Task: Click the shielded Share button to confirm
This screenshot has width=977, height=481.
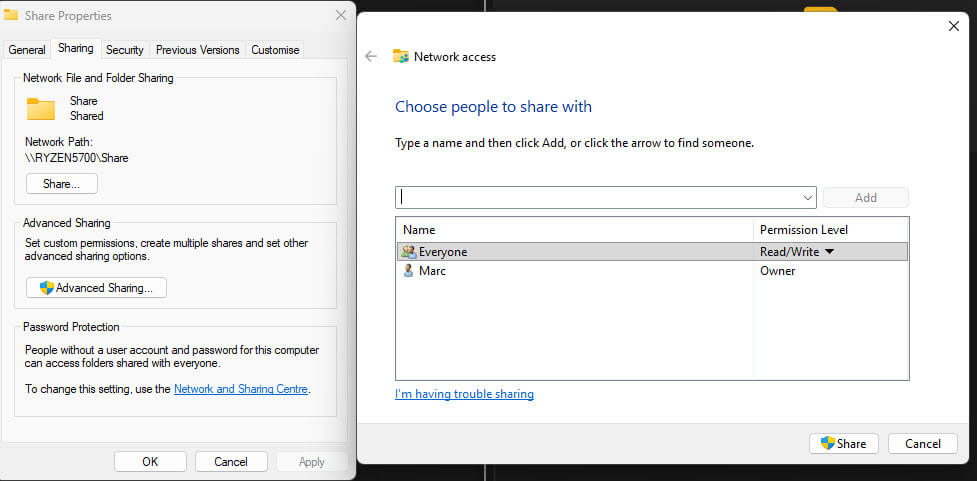Action: (843, 443)
